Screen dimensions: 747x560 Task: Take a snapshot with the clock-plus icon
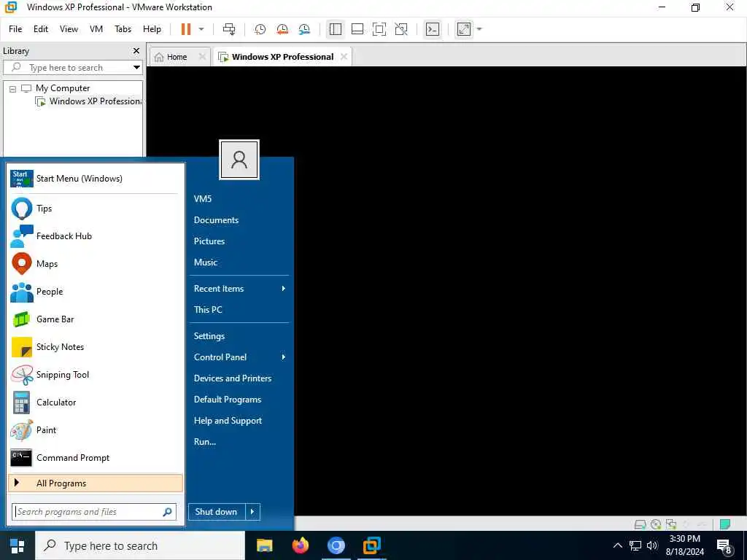(260, 29)
